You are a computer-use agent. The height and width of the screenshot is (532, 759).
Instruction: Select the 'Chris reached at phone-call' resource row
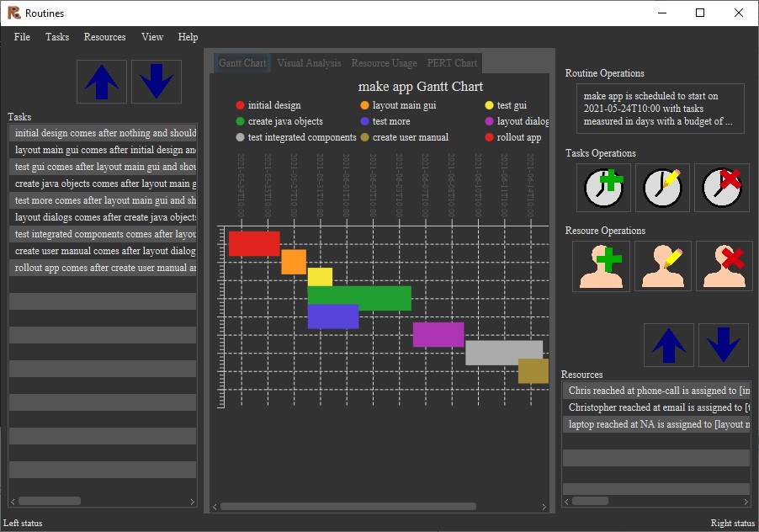[656, 391]
